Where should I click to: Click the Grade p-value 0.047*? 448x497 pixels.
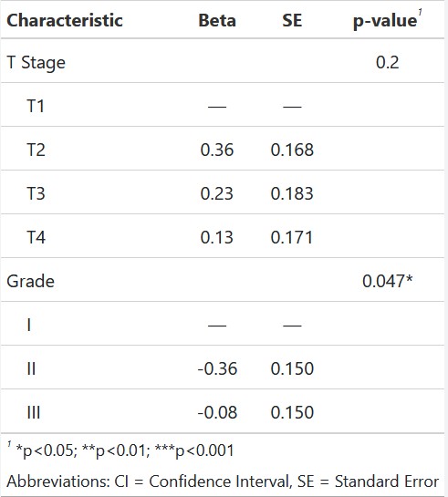click(388, 281)
